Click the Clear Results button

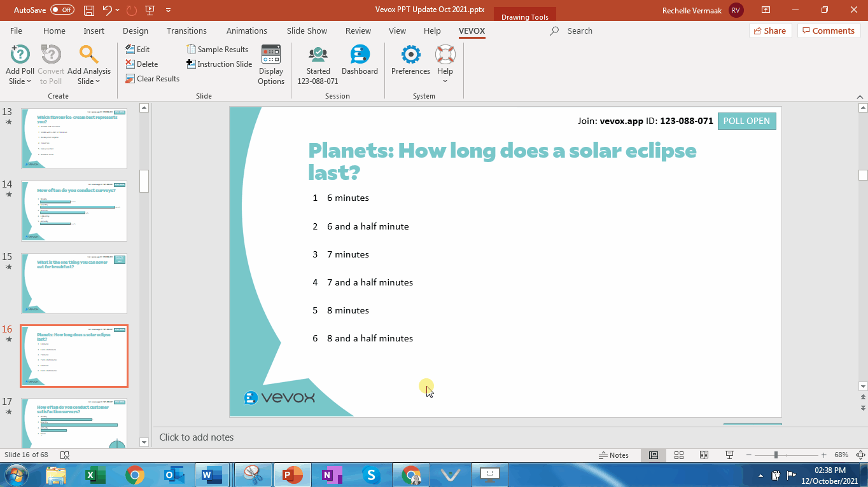pyautogui.click(x=152, y=79)
